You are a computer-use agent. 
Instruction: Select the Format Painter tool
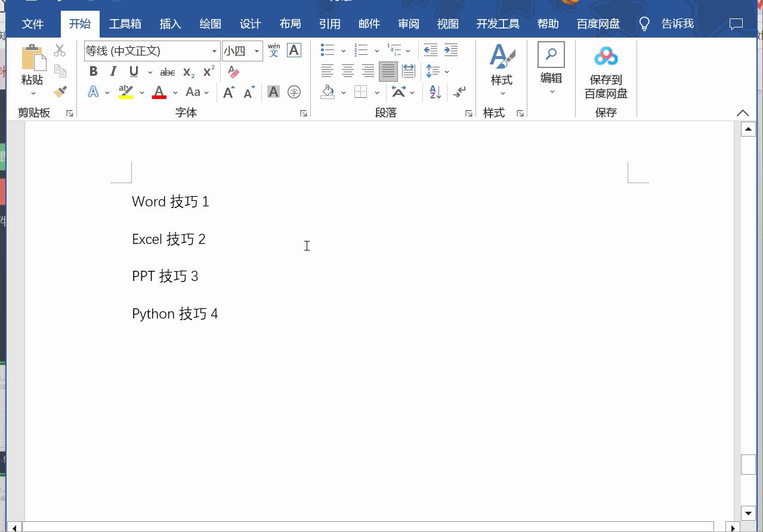pos(59,91)
